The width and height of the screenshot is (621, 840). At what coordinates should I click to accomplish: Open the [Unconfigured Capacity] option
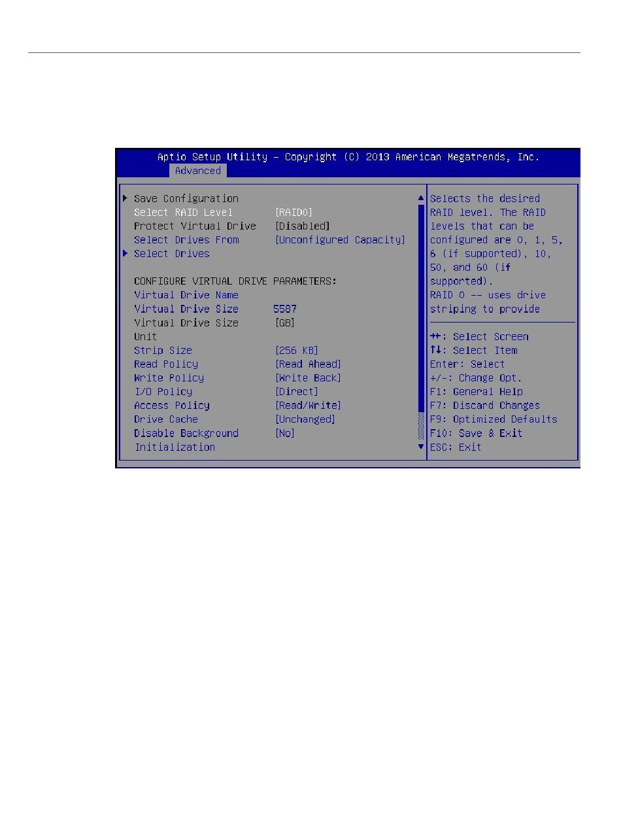340,239
